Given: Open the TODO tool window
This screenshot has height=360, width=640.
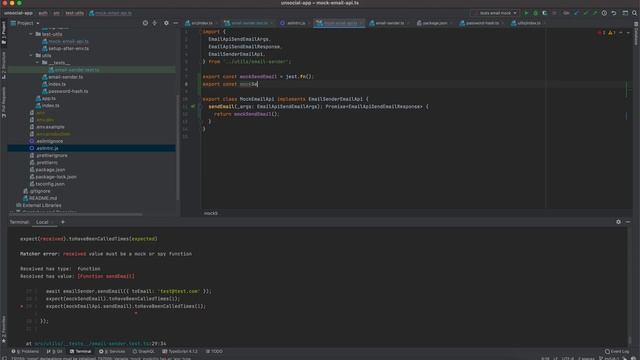Looking at the screenshot, I should coord(214,351).
